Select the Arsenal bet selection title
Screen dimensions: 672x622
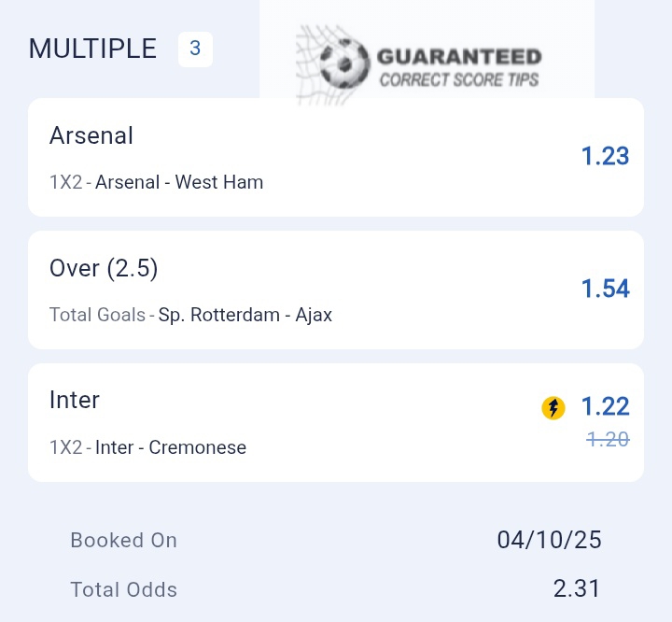point(91,135)
